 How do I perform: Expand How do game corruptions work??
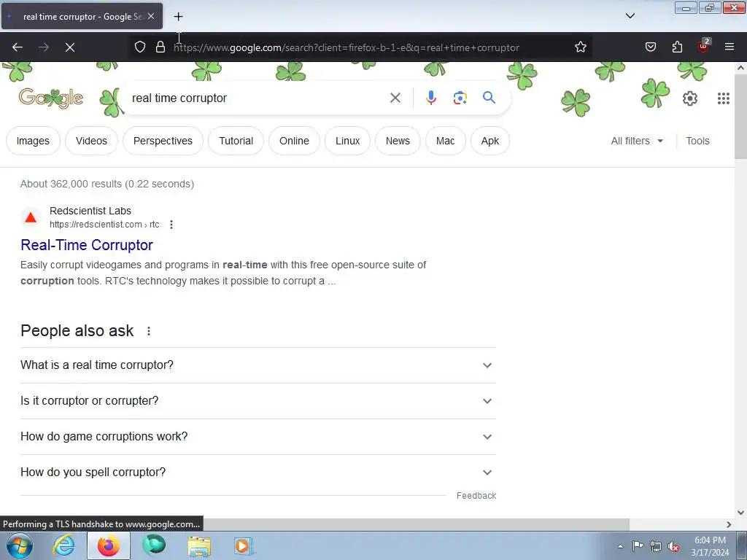point(258,437)
